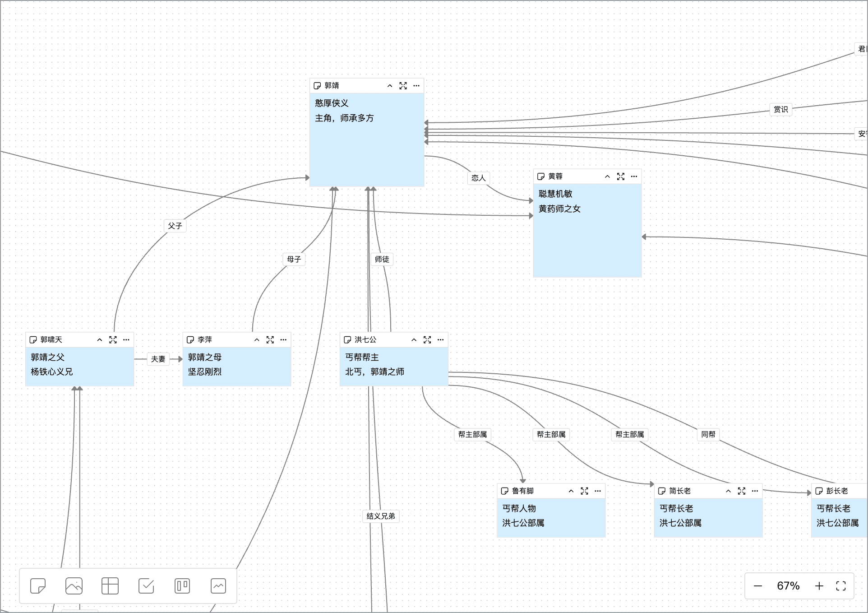Zoom out with the minus button

[758, 586]
